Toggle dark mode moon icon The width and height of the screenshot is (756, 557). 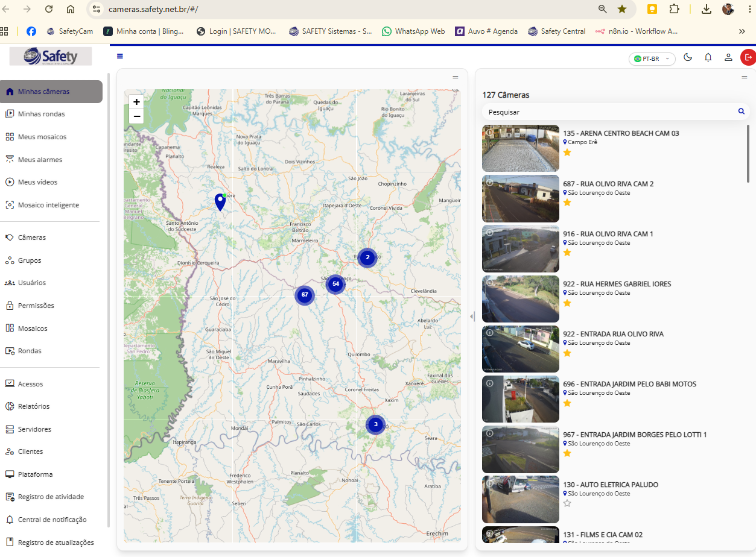pos(688,57)
